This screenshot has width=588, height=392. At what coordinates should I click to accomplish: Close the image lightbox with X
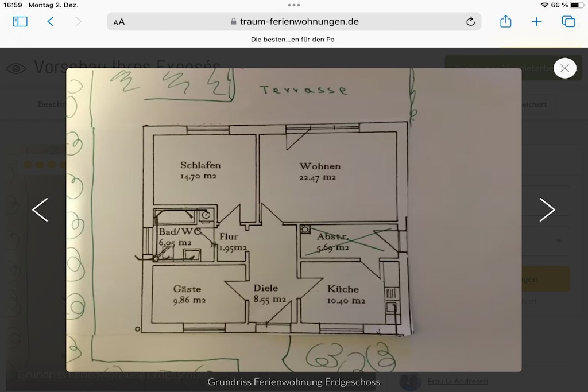565,68
